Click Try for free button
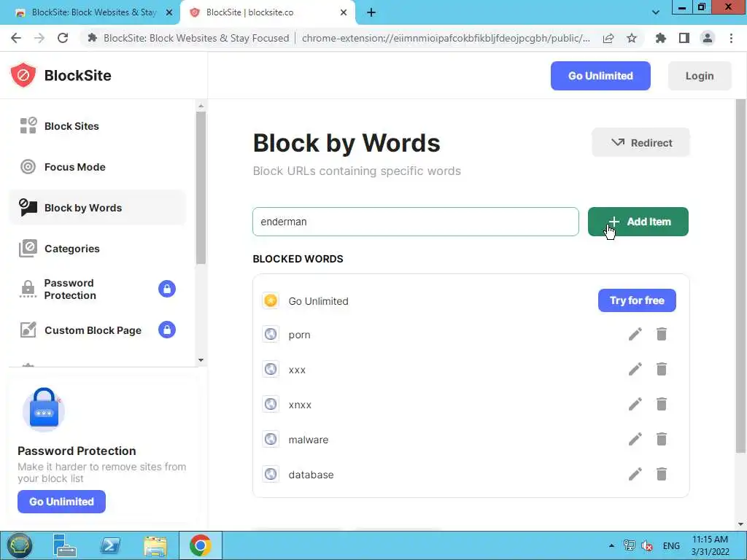This screenshot has height=560, width=747. pos(637,300)
